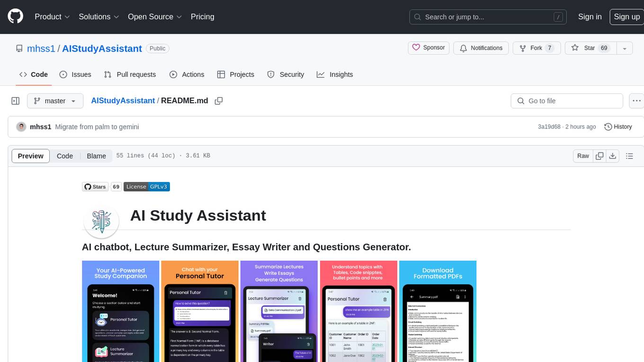Click the Notifications bell button
644x362 pixels.
point(481,48)
